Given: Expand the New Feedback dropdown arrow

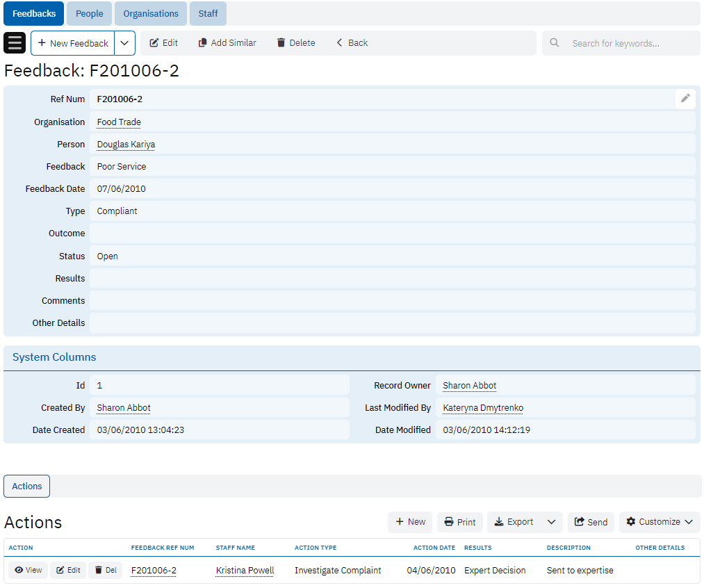Looking at the screenshot, I should coord(124,42).
